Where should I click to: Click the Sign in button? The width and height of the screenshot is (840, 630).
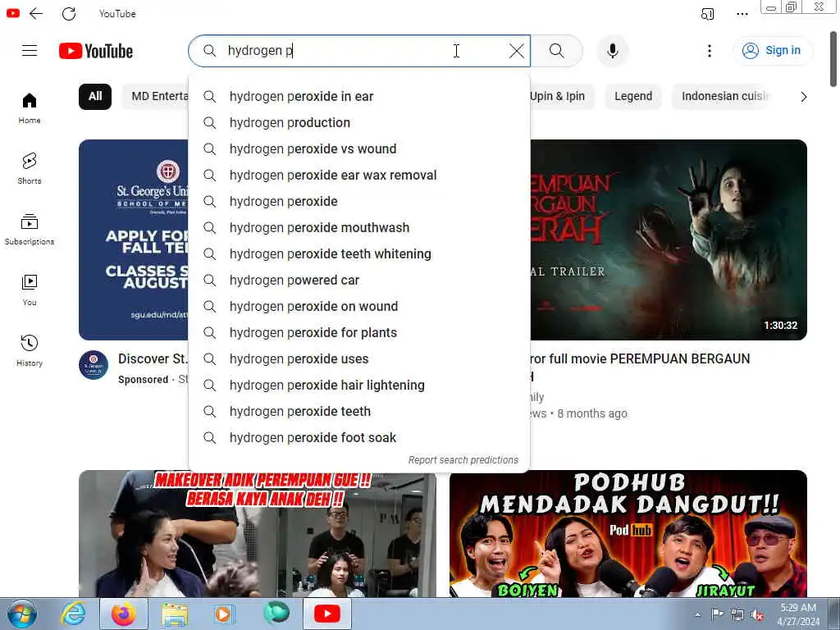tap(772, 51)
